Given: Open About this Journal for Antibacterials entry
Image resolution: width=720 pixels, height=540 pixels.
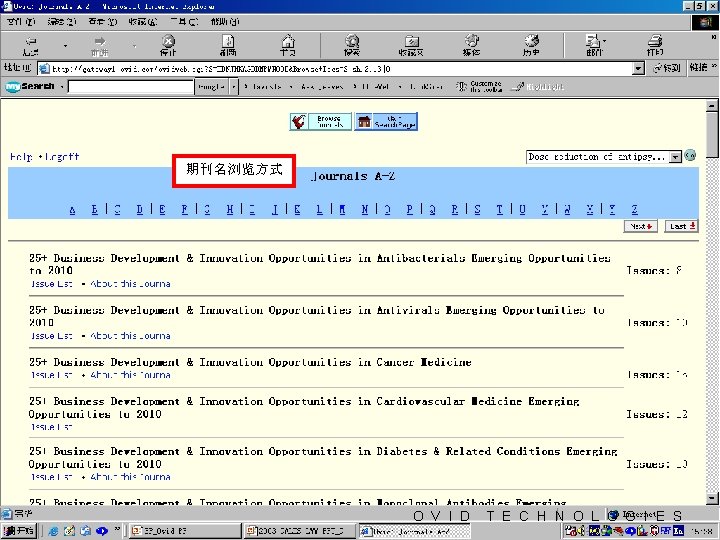Looking at the screenshot, I should coord(130,284).
